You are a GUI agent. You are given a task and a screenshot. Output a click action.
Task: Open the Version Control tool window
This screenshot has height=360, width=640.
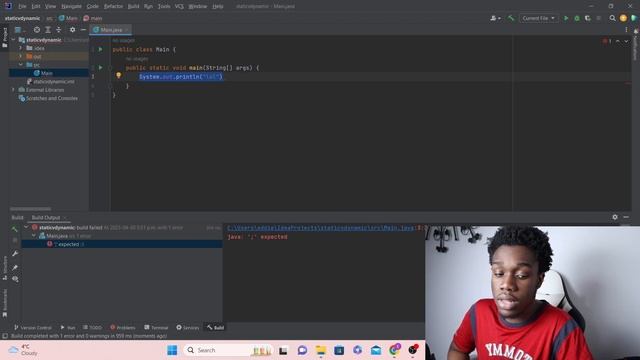coord(33,328)
